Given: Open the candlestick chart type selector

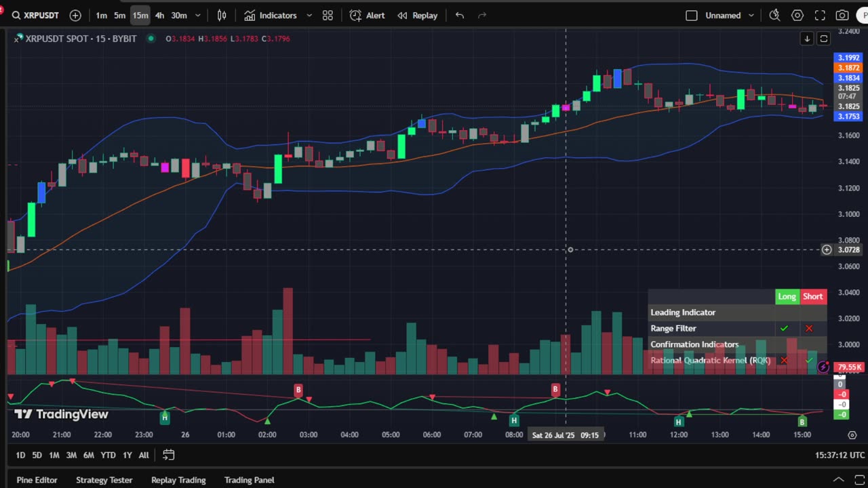Looking at the screenshot, I should tap(222, 15).
